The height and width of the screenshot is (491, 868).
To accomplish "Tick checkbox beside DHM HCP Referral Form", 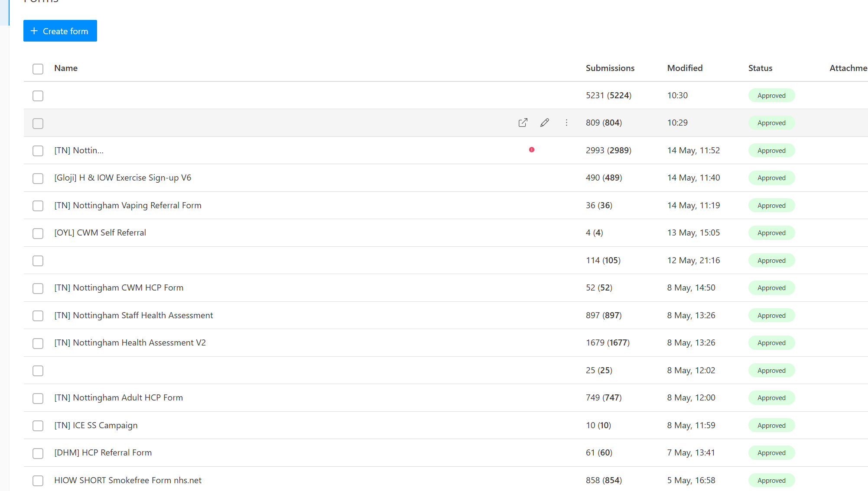I will click(38, 453).
